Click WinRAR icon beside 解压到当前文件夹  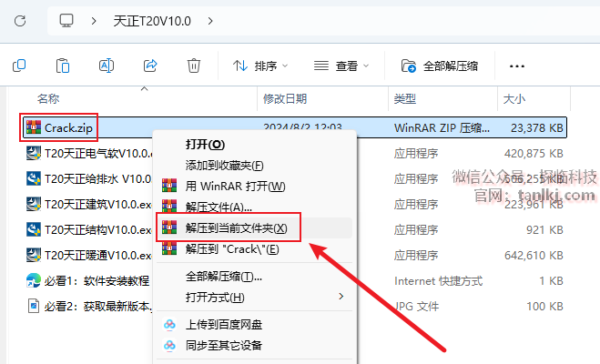click(169, 227)
